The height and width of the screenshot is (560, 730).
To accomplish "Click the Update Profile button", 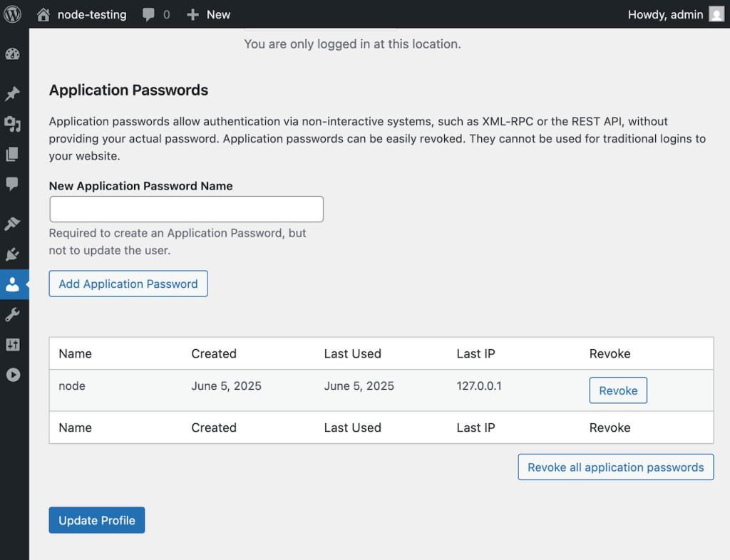I will [97, 520].
